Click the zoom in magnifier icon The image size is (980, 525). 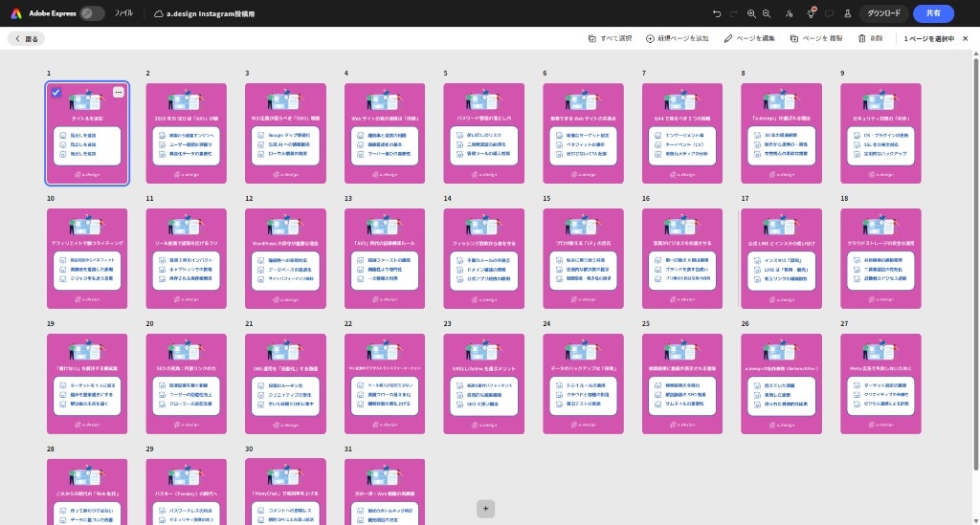pyautogui.click(x=751, y=13)
